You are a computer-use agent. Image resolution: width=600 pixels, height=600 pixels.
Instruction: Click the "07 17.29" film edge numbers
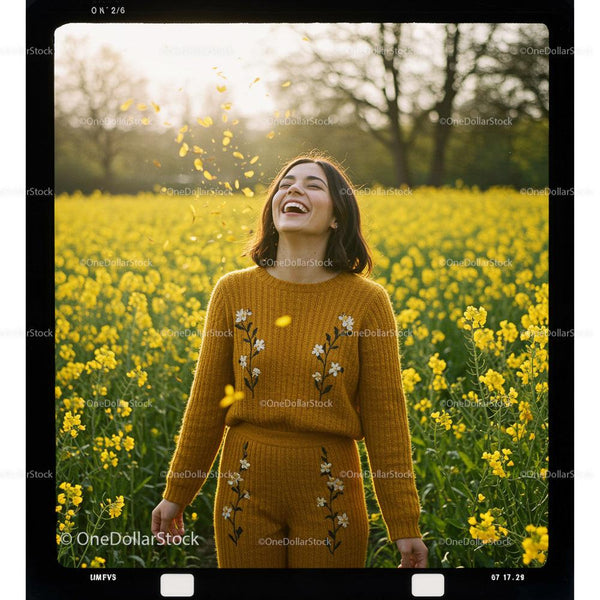507,577
